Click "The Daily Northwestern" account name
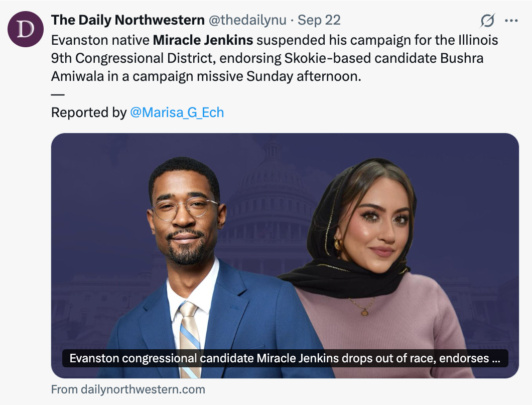This screenshot has height=405, width=532. pos(127,20)
